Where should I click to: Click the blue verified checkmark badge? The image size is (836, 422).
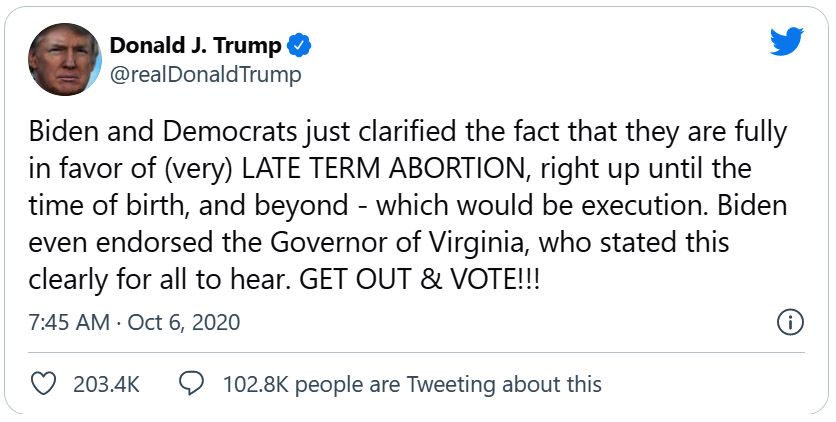pos(299,46)
